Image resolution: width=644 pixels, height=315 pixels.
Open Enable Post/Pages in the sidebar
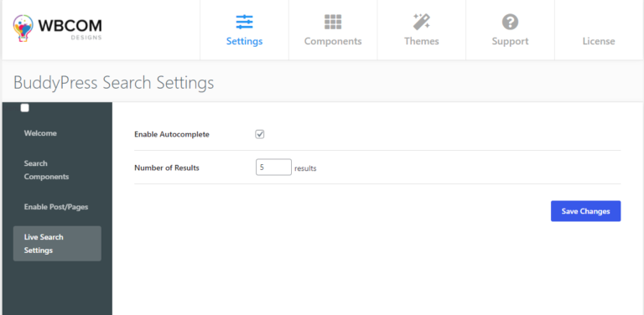tap(56, 207)
